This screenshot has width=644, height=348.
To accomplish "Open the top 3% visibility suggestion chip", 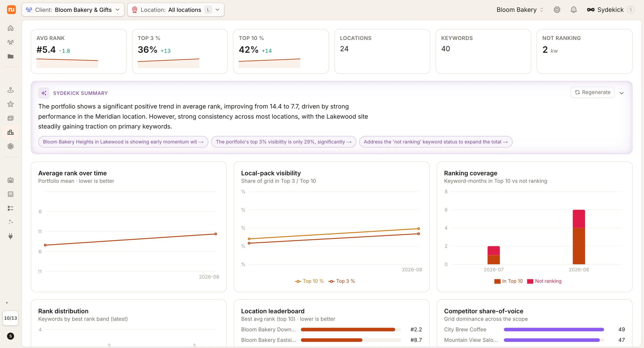I will coord(284,142).
